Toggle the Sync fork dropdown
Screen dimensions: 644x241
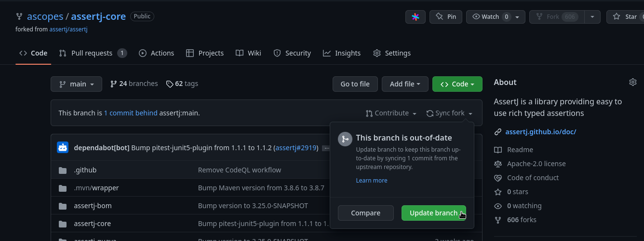click(x=449, y=113)
